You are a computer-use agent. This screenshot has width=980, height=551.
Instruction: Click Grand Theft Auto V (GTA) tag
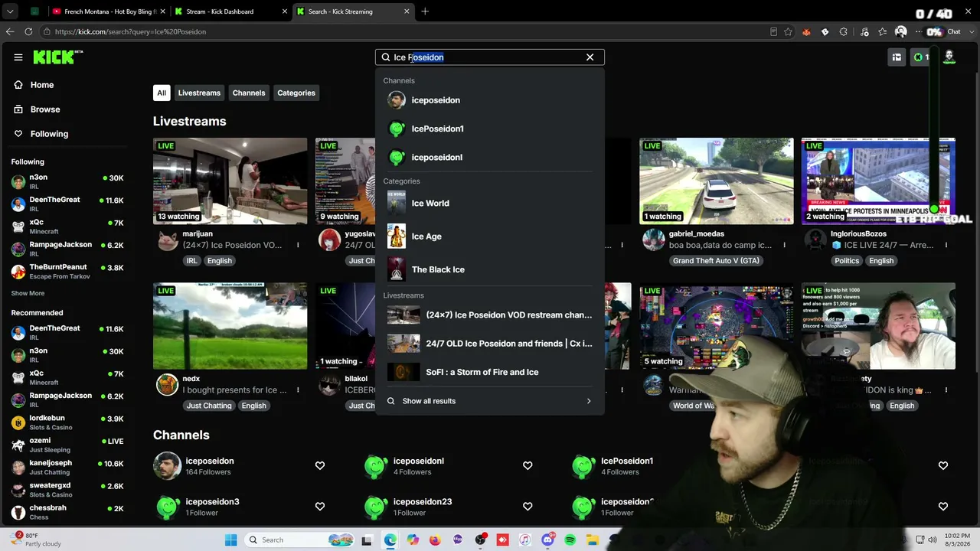click(x=716, y=261)
